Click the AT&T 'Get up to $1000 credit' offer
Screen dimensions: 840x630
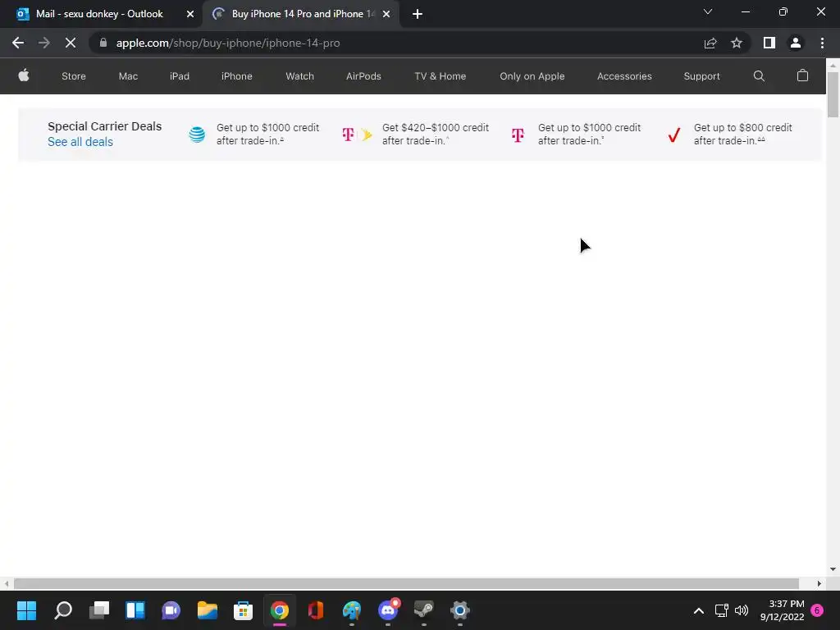pyautogui.click(x=268, y=134)
